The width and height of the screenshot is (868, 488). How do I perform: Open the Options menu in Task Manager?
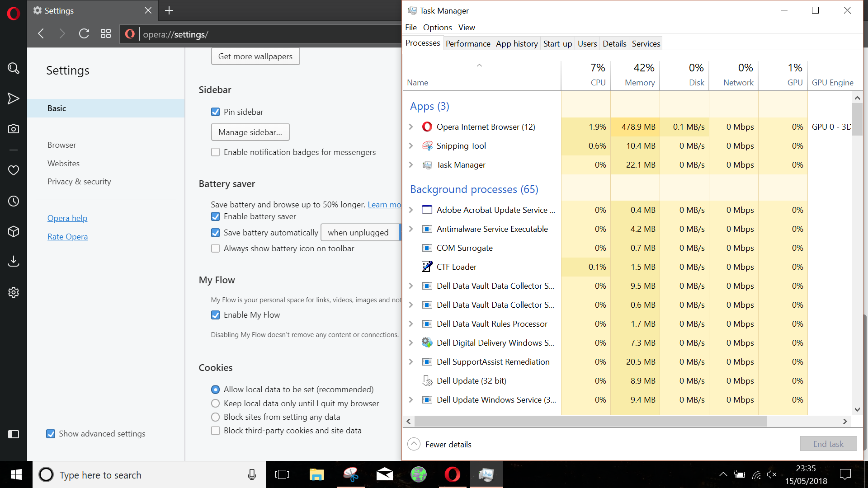437,28
